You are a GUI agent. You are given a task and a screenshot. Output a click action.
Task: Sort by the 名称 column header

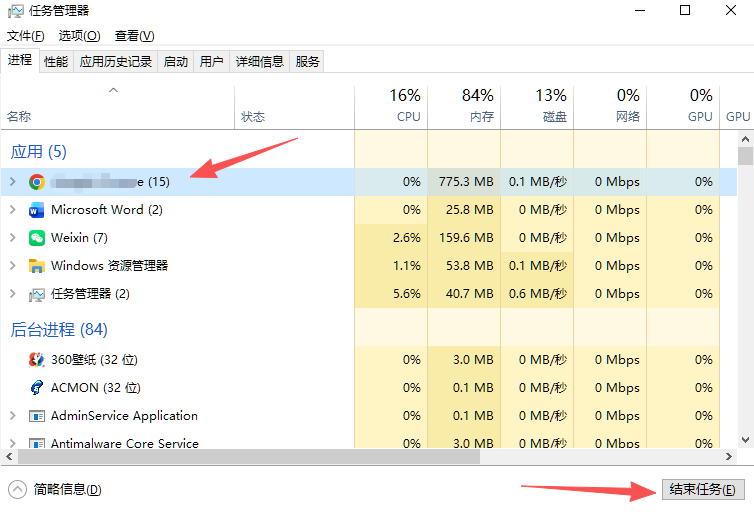[x=117, y=108]
